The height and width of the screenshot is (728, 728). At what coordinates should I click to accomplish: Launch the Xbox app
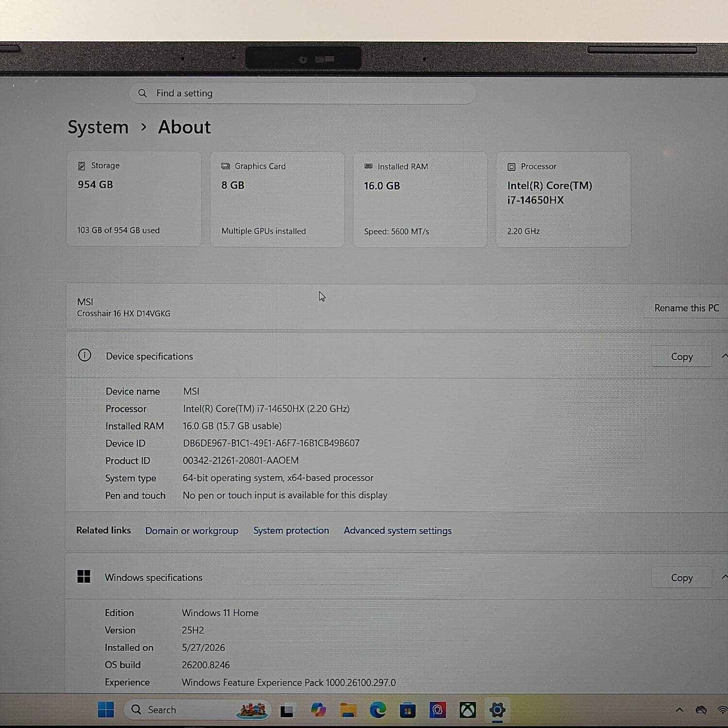[x=468, y=710]
